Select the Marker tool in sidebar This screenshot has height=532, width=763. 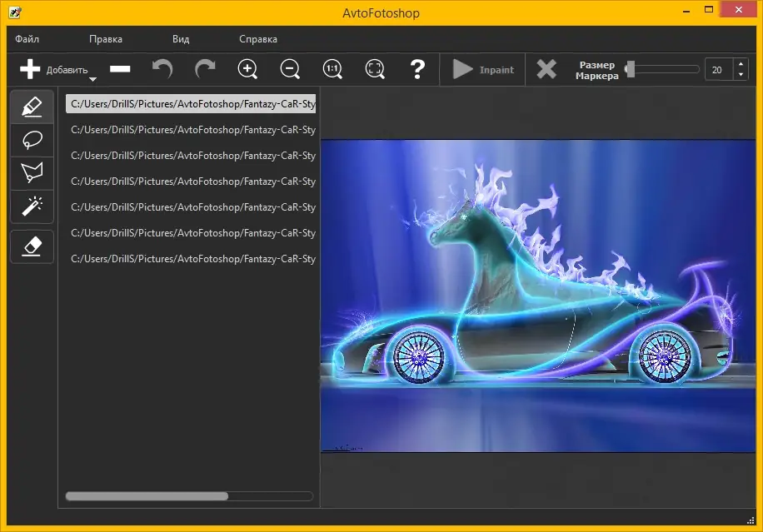point(32,107)
